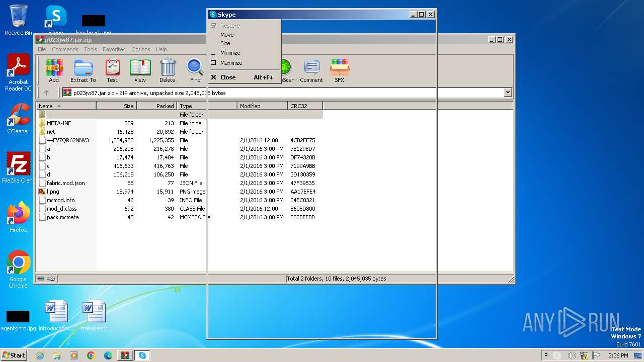Open the WinRAR Help menu
Image resolution: width=644 pixels, height=362 pixels.
161,49
